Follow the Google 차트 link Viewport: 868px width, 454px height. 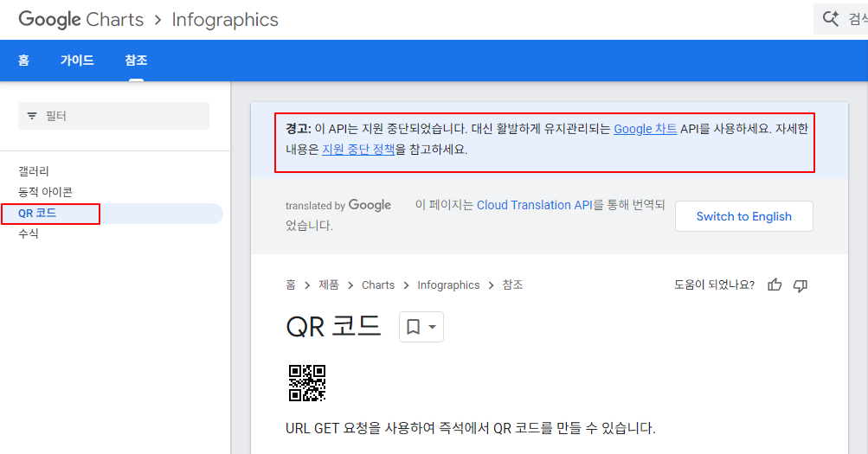[645, 129]
